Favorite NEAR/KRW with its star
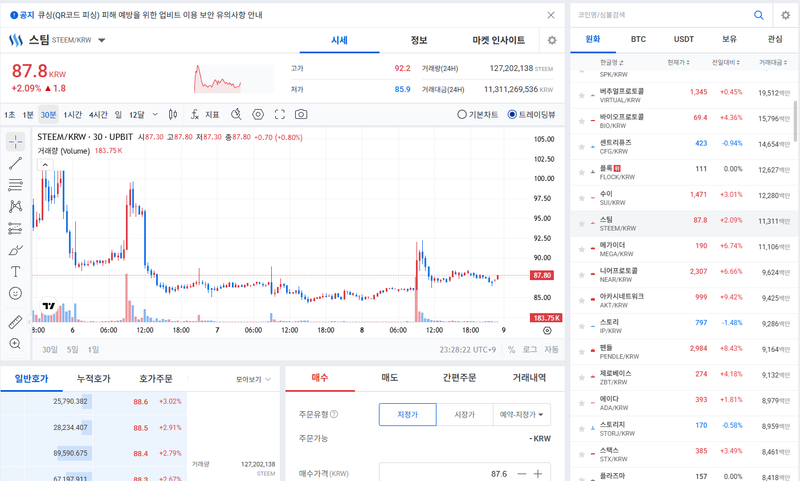The image size is (800, 481). coord(581,275)
